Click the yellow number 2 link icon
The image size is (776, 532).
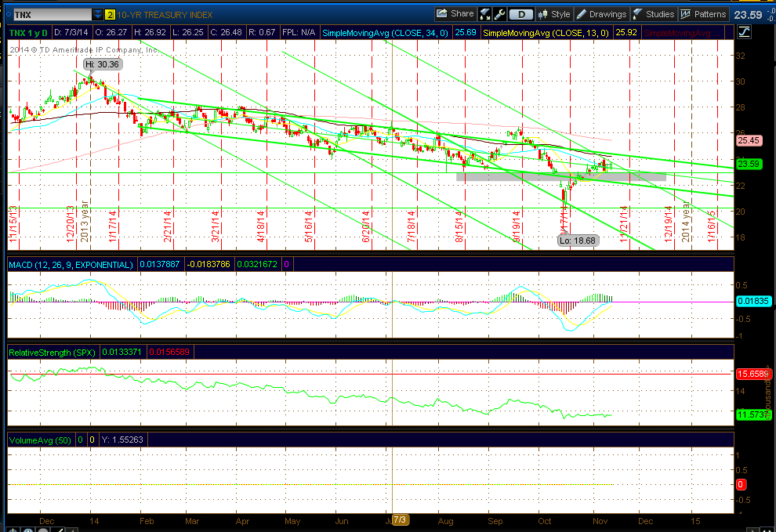(x=110, y=15)
